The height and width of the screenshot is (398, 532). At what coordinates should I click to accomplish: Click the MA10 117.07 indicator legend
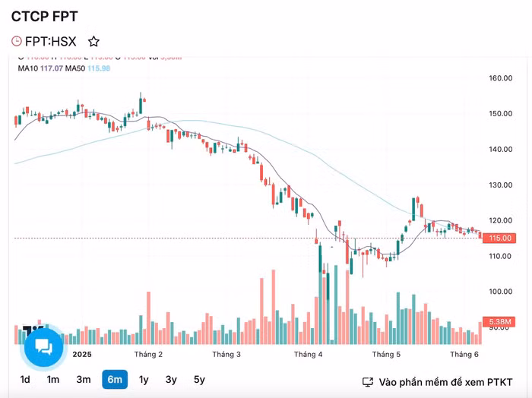click(x=40, y=68)
